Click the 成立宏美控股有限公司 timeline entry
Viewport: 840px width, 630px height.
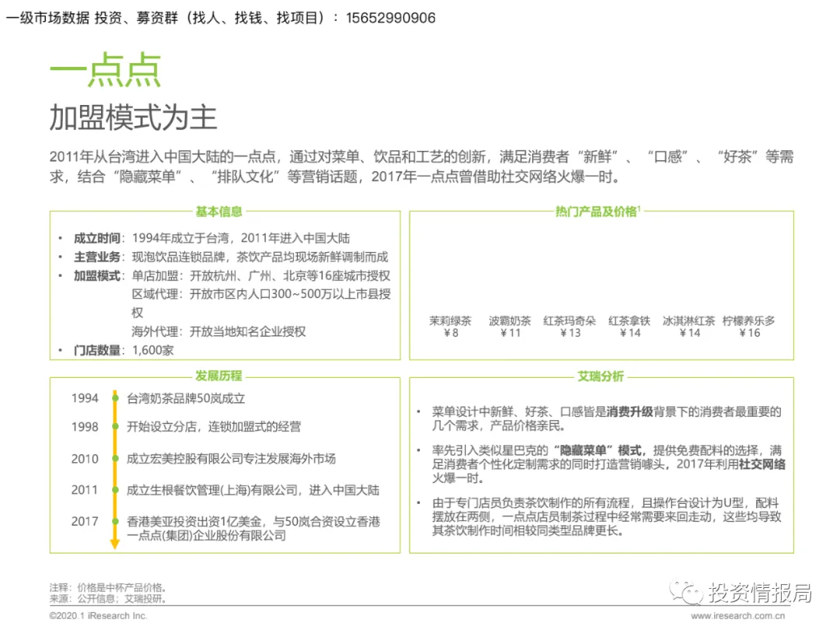(x=231, y=459)
